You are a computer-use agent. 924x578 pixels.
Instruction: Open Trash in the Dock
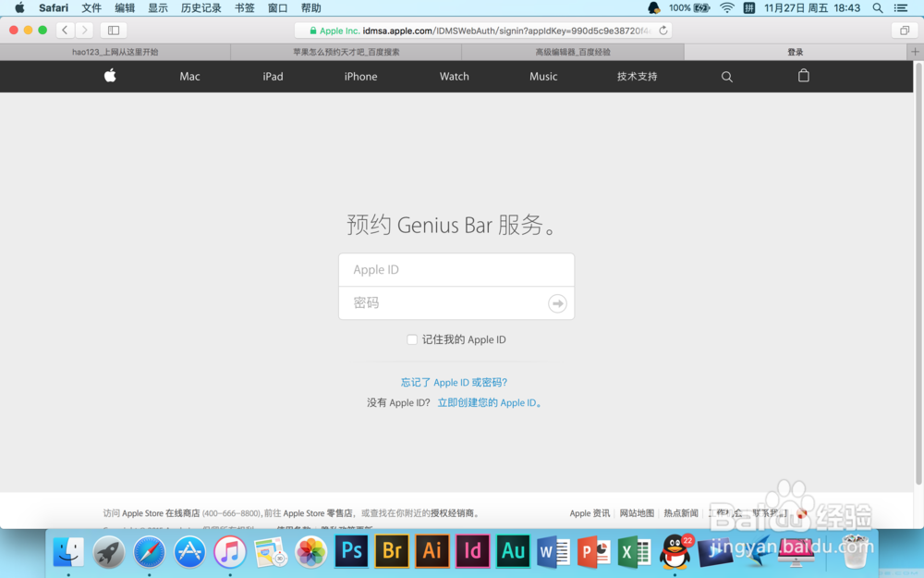854,552
